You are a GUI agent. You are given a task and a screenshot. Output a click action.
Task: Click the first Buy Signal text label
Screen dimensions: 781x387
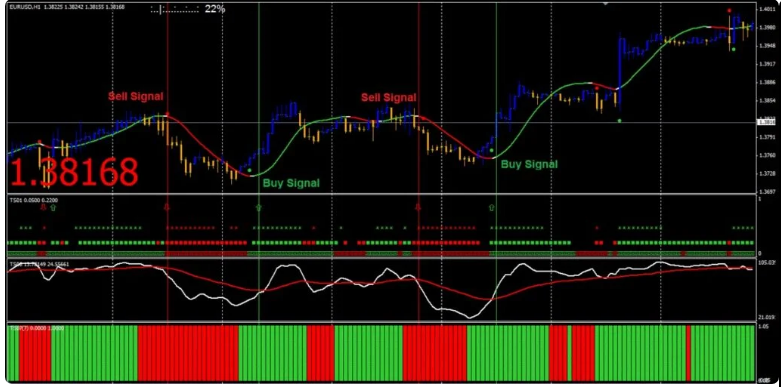(291, 183)
